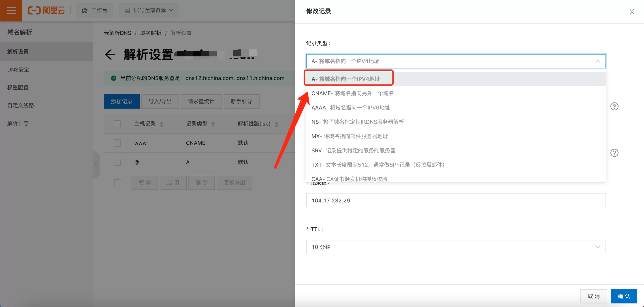
Task: Open the hamburger menu icon
Action: [11, 11]
